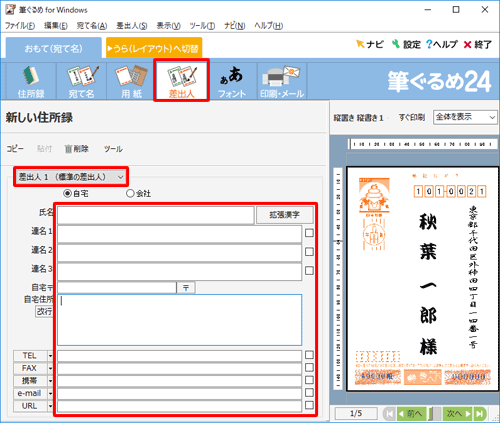Open the ツール(T) menu
Screen dimensions: 500x423
point(202,26)
